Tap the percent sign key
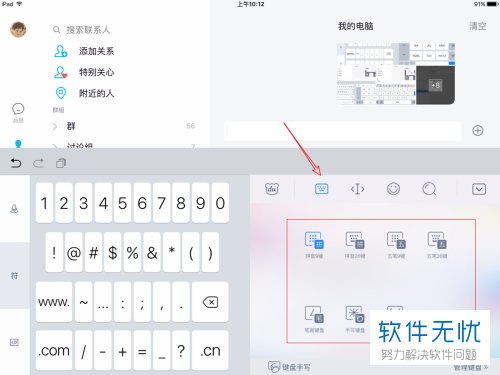The image size is (500, 375). pyautogui.click(x=132, y=252)
